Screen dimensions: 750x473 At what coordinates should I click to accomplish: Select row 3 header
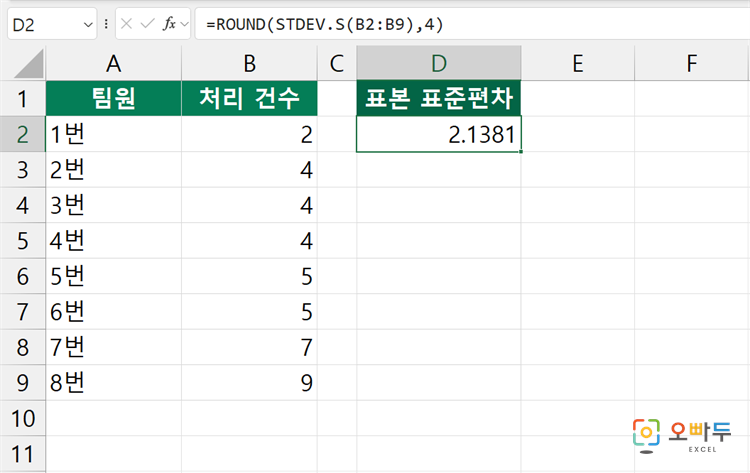pos(22,170)
